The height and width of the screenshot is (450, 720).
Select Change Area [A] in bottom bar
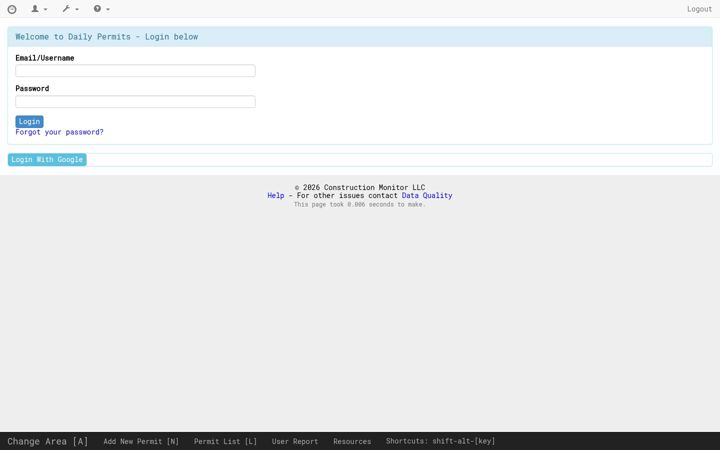pyautogui.click(x=48, y=441)
